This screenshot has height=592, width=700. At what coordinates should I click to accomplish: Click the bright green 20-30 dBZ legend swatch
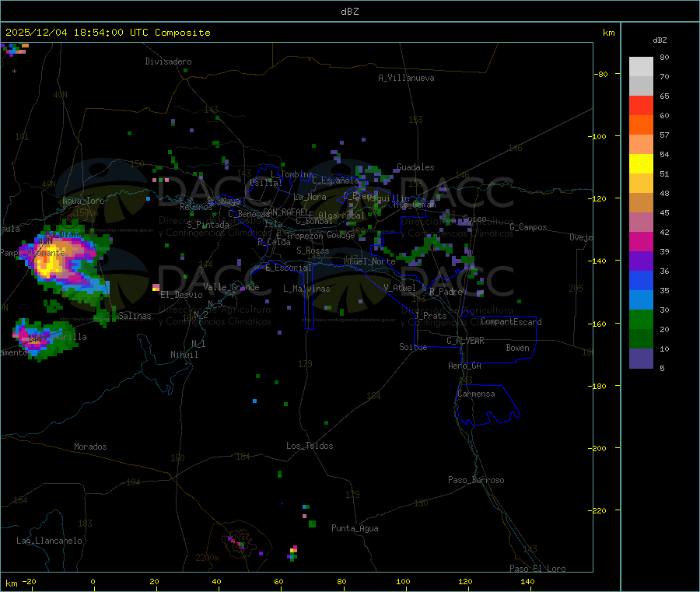pos(641,319)
